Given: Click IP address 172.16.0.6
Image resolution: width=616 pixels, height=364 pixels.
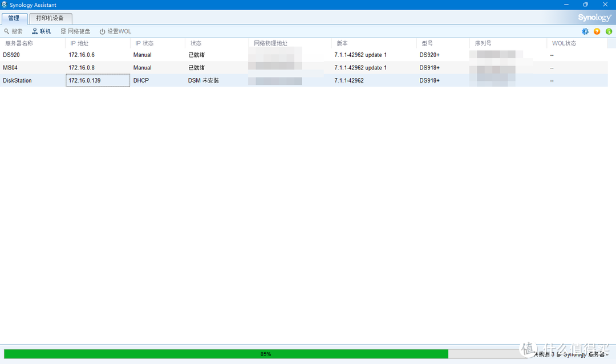Looking at the screenshot, I should (82, 55).
